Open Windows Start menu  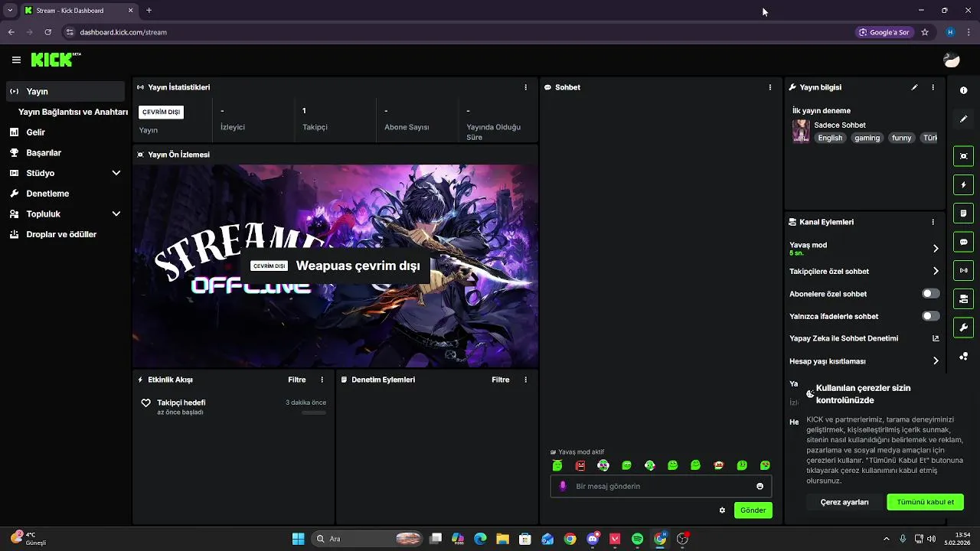(298, 539)
